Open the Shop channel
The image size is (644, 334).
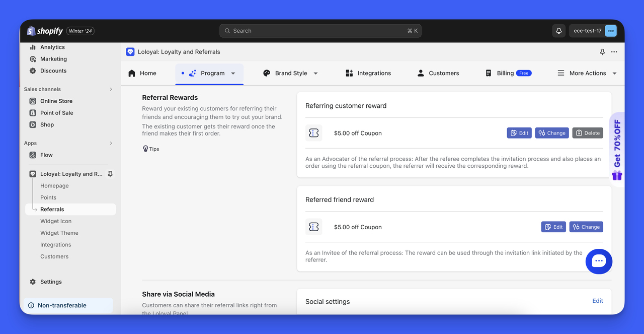47,125
